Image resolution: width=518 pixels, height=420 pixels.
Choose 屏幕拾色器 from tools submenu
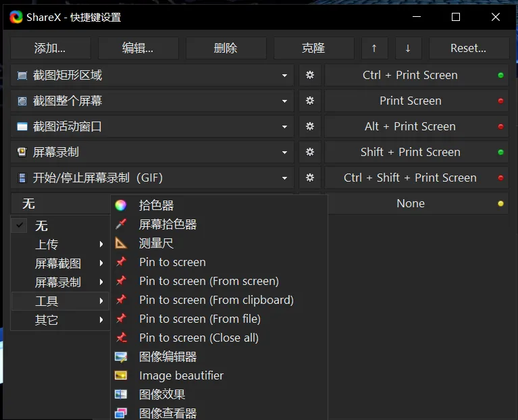click(x=219, y=224)
